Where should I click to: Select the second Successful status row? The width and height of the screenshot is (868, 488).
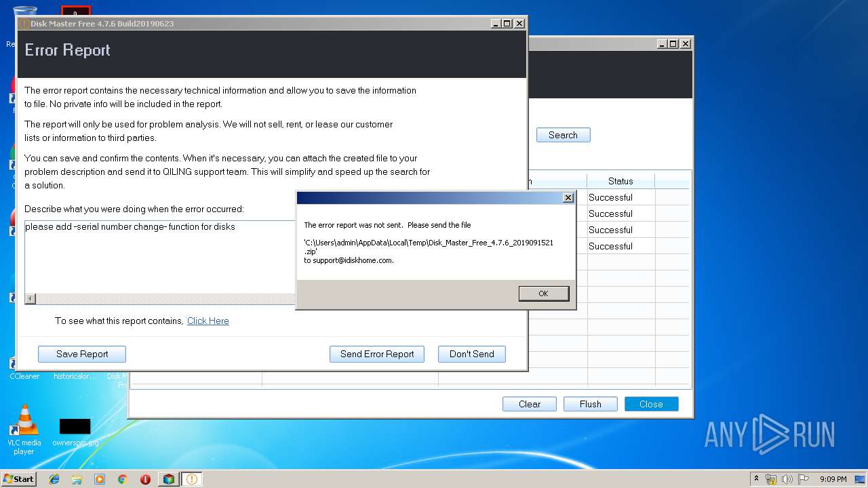click(x=610, y=213)
